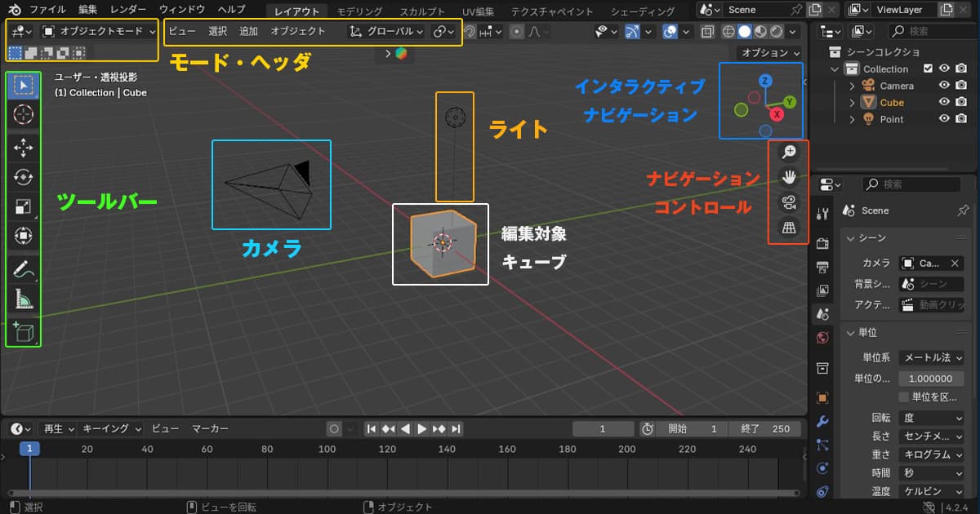Viewport: 980px width, 514px height.
Task: Toggle viewport gizmos button
Action: (634, 32)
